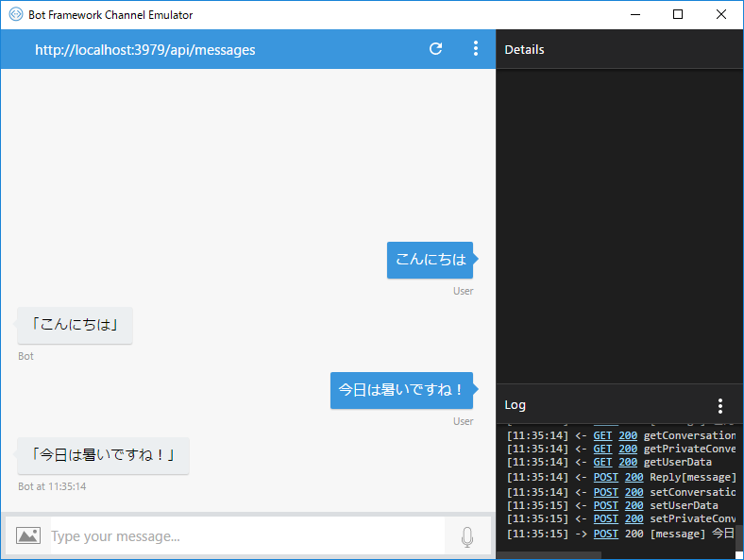The width and height of the screenshot is (744, 560).
Task: Open 200 link for setPrivateConv log entry
Action: [x=634, y=519]
